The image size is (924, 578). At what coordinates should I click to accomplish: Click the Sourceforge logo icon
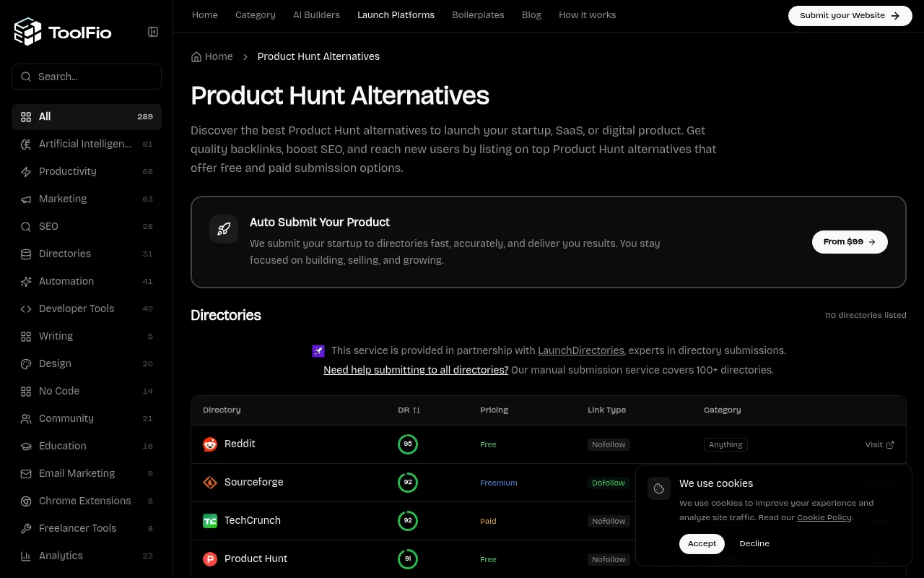tap(210, 483)
